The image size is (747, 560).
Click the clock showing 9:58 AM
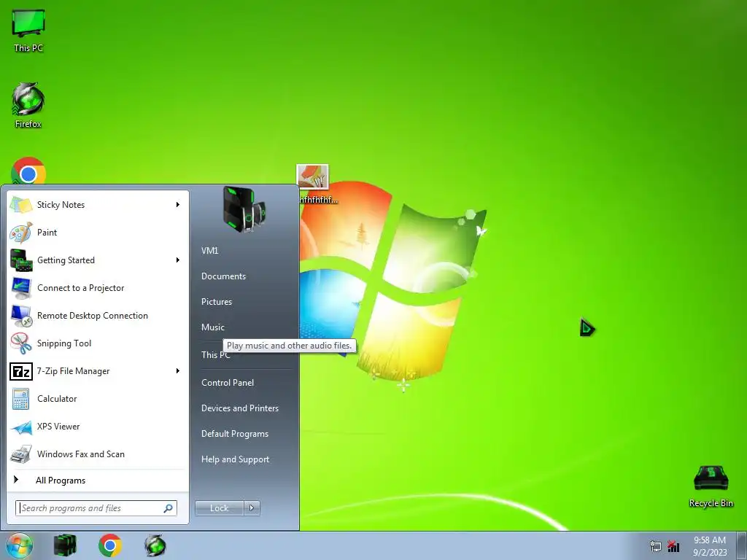click(709, 540)
